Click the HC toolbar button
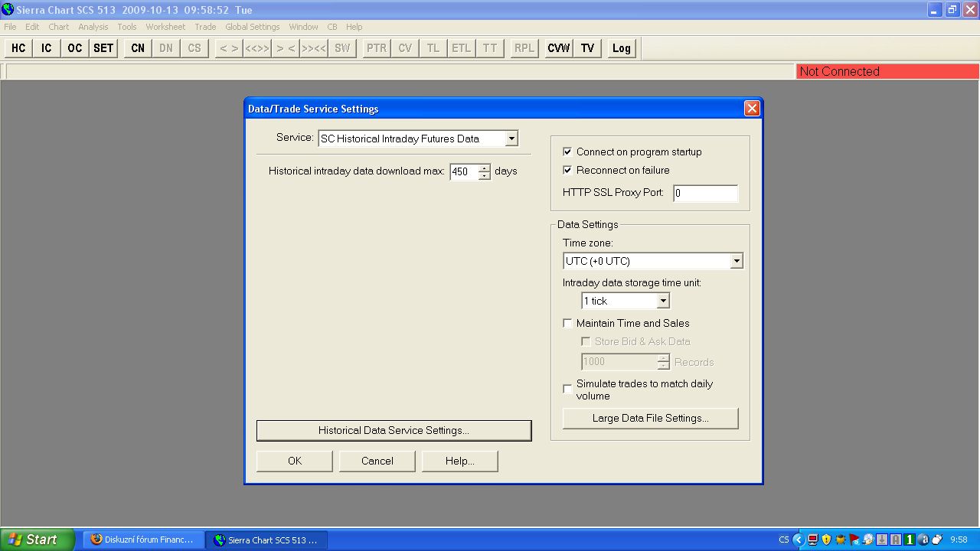 [x=18, y=48]
